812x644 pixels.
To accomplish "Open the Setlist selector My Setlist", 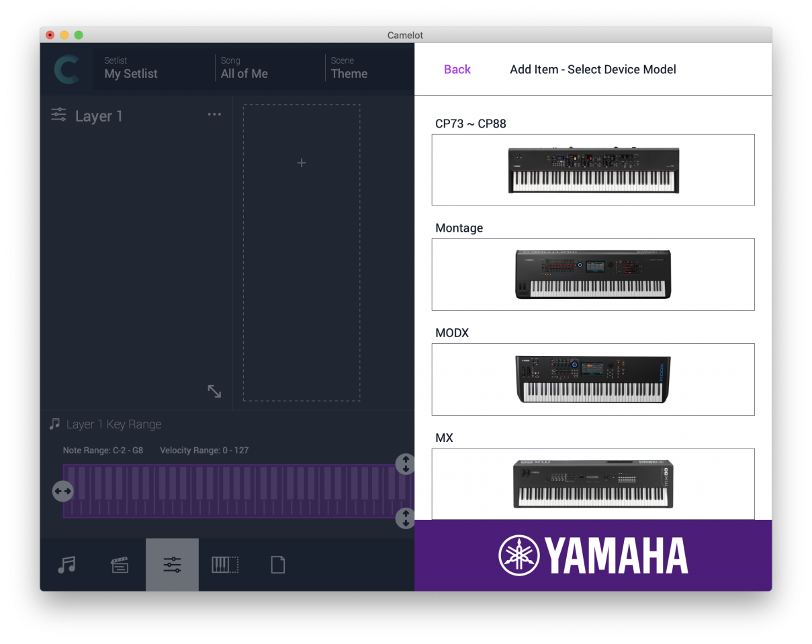I will coord(131,68).
